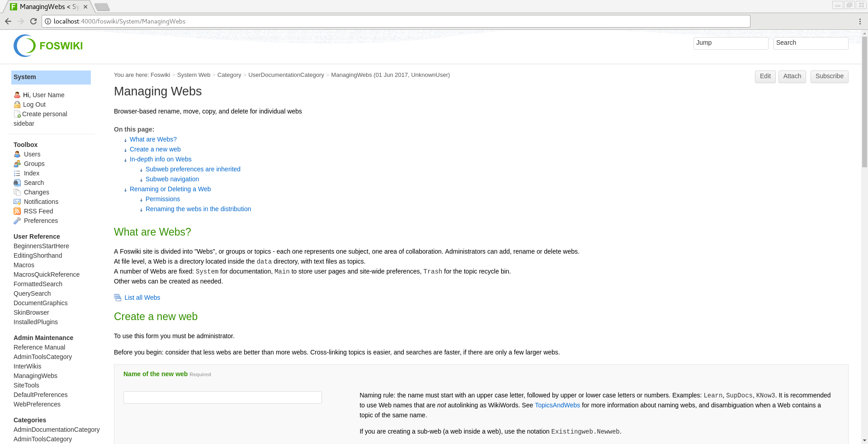
Task: Open SiteTools in sidebar
Action: 26,385
